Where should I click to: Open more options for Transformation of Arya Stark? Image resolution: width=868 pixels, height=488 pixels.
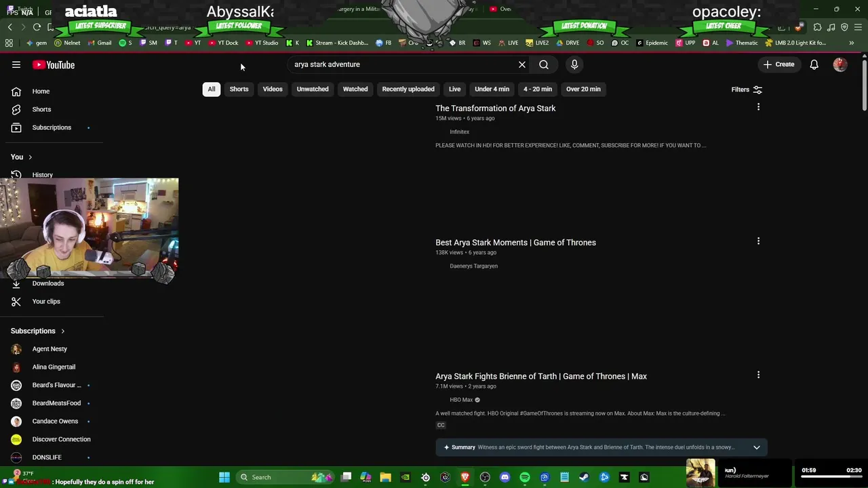(758, 107)
